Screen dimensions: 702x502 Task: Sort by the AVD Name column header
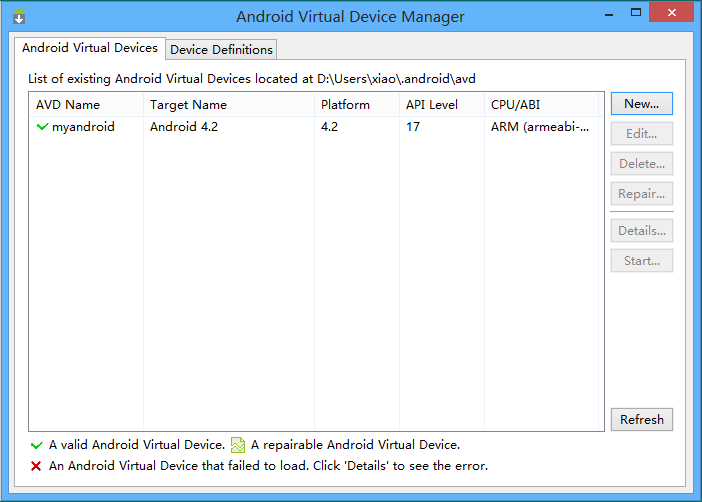pyautogui.click(x=86, y=105)
